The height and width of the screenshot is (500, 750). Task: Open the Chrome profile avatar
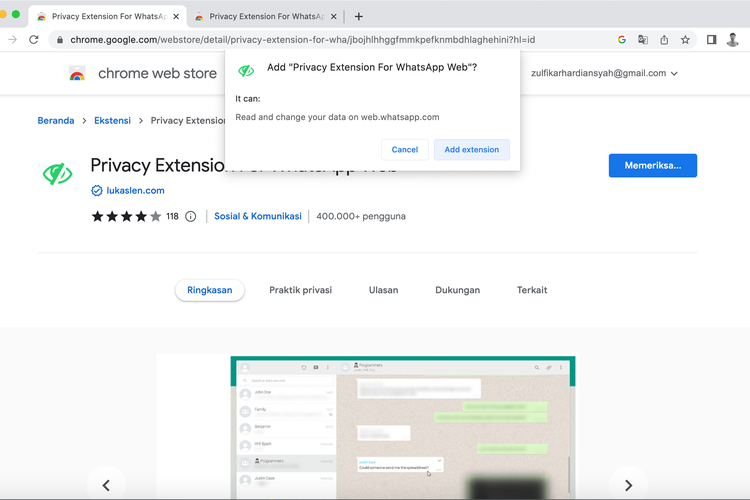(x=733, y=40)
